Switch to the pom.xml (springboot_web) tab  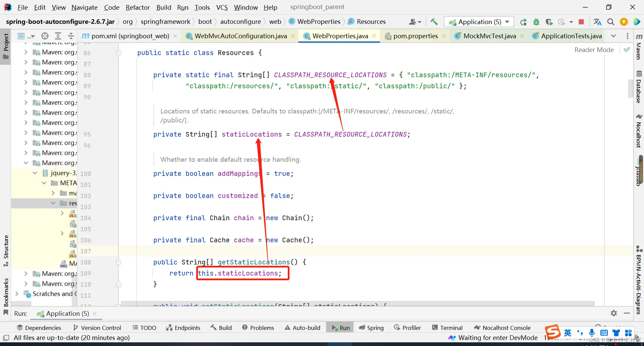(x=130, y=36)
